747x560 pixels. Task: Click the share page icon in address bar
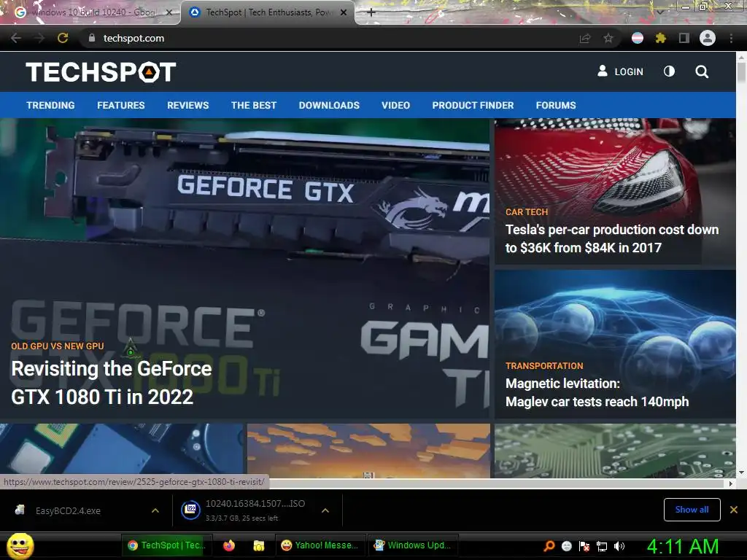pos(585,39)
